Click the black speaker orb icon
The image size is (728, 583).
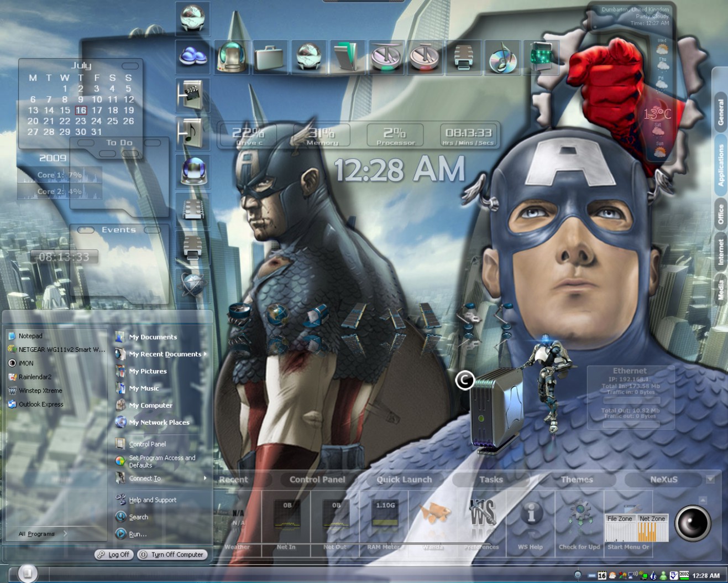click(x=693, y=523)
